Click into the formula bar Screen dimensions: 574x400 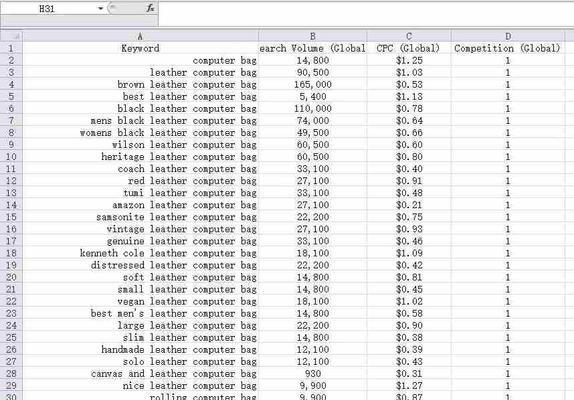(366, 14)
